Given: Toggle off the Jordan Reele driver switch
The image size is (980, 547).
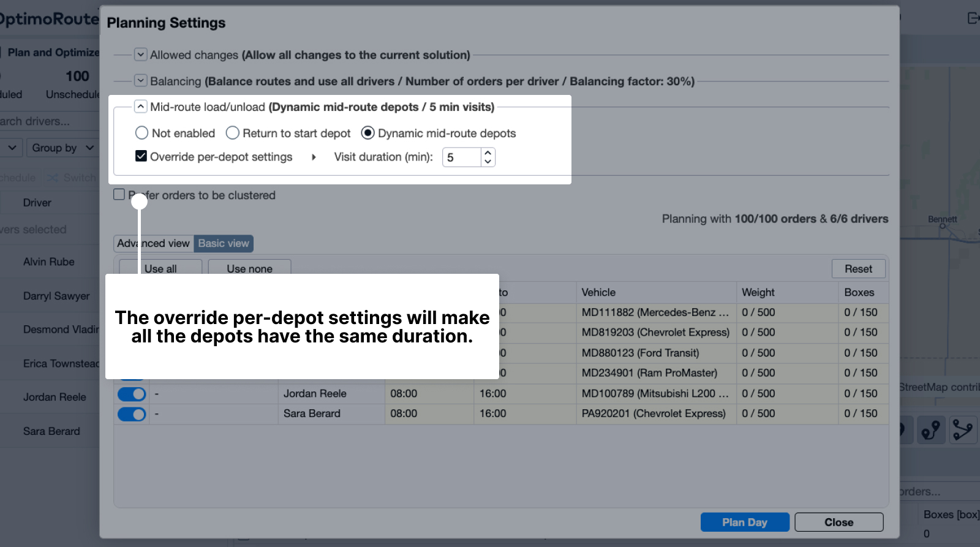Looking at the screenshot, I should point(132,394).
